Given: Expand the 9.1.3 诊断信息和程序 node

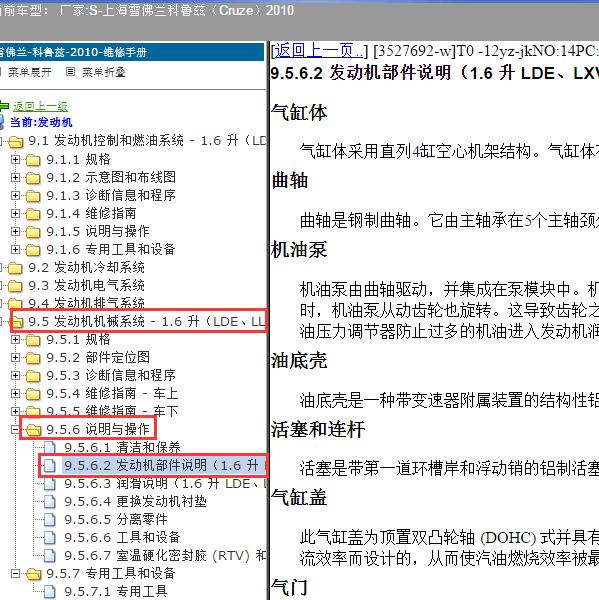Looking at the screenshot, I should tap(15, 195).
